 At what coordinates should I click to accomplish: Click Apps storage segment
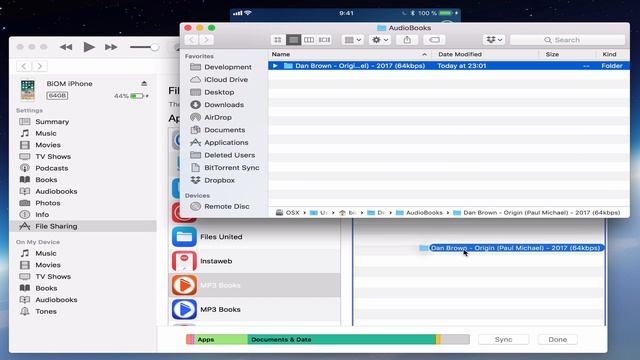(221, 340)
